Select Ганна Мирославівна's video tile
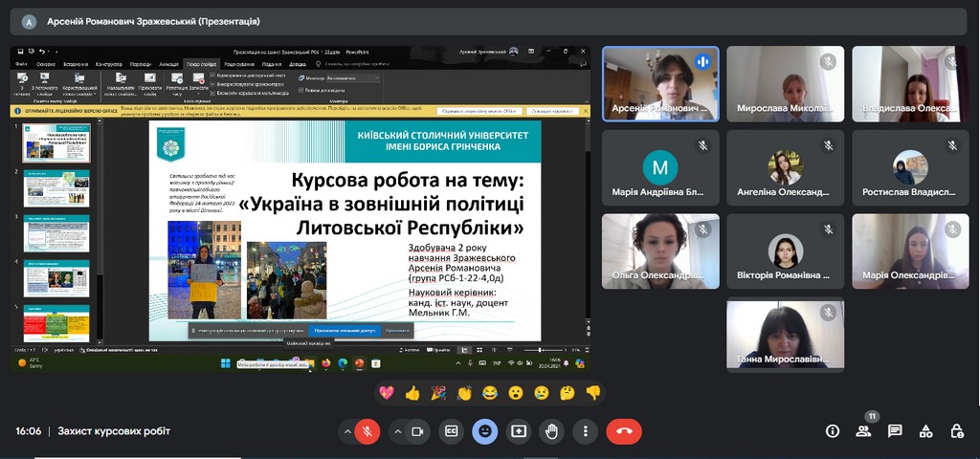Image resolution: width=980 pixels, height=459 pixels. 785,335
